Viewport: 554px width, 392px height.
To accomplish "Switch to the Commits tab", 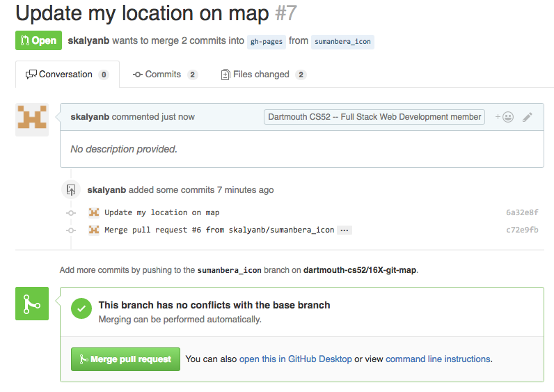I will [165, 75].
